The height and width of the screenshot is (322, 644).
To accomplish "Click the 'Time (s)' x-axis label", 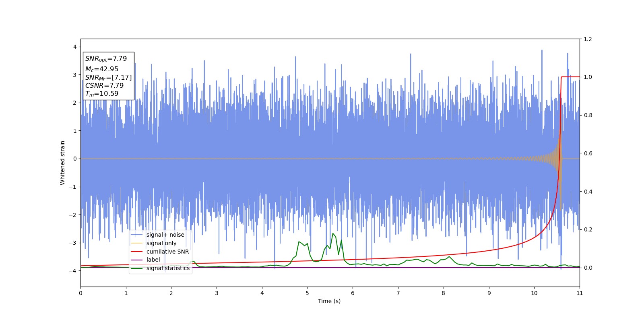I will [329, 301].
